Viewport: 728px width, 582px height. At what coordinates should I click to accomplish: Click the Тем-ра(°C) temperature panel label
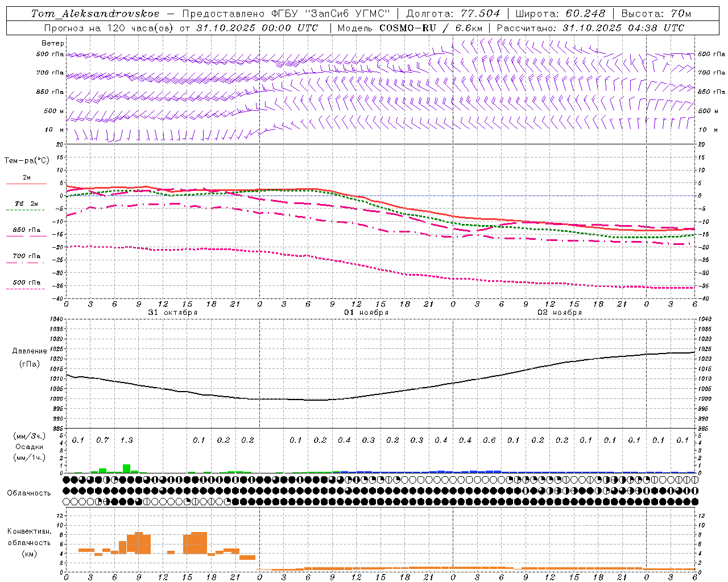point(27,161)
